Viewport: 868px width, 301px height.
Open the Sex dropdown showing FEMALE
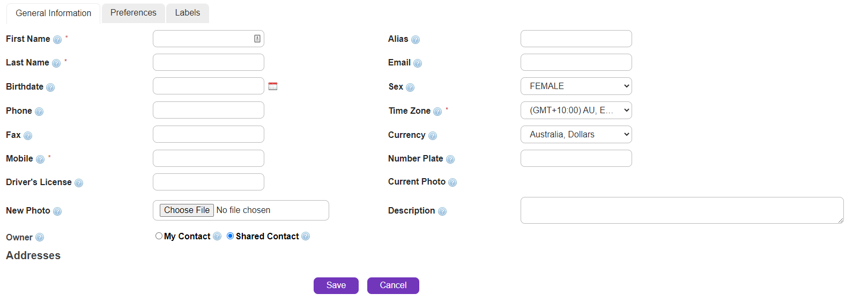point(576,86)
